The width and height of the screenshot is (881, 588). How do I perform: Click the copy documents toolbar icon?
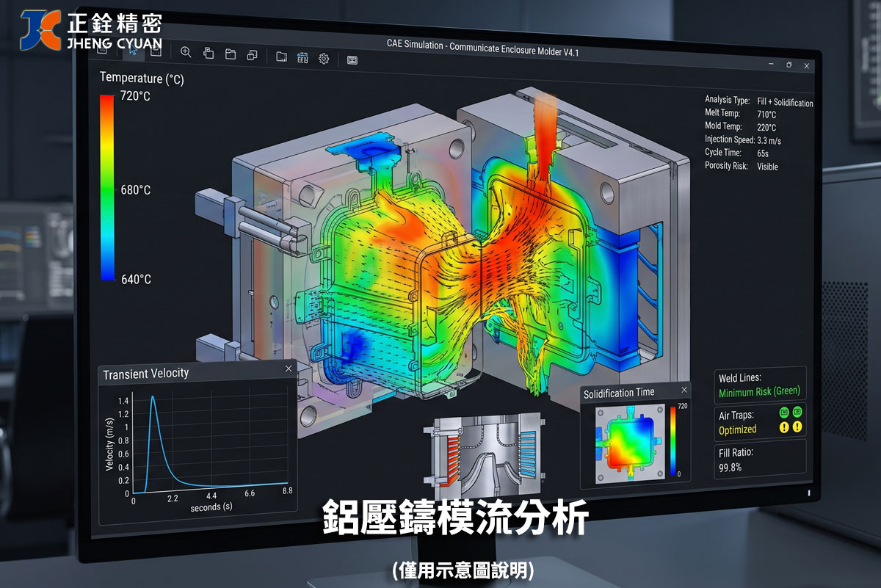click(x=209, y=53)
